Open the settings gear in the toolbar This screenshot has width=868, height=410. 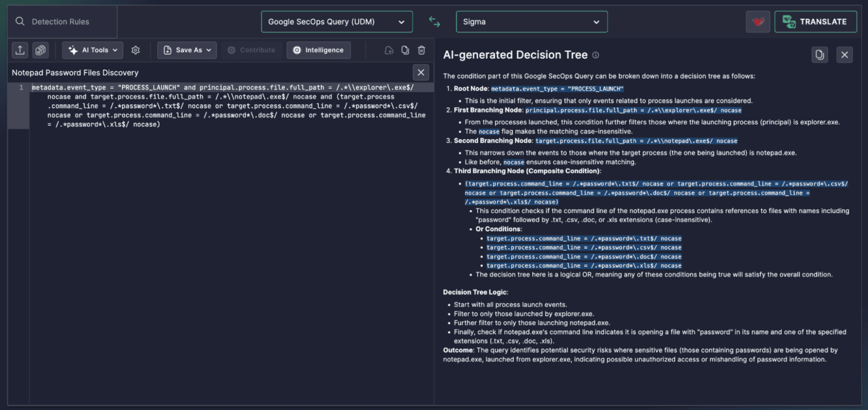[x=136, y=50]
